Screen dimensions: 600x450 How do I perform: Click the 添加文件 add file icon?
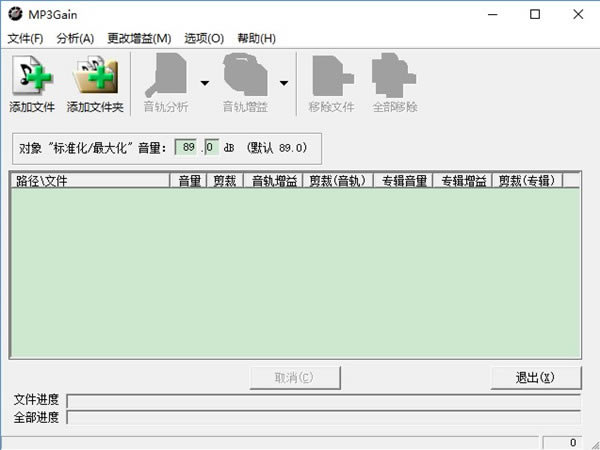(x=32, y=75)
